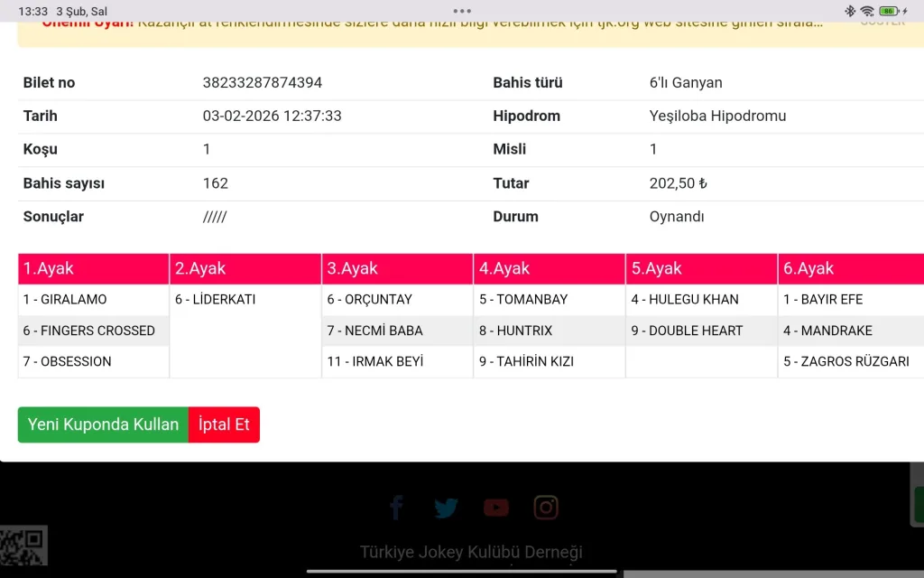Image resolution: width=924 pixels, height=578 pixels.
Task: Open the three-dot menu at top
Action: tap(462, 11)
